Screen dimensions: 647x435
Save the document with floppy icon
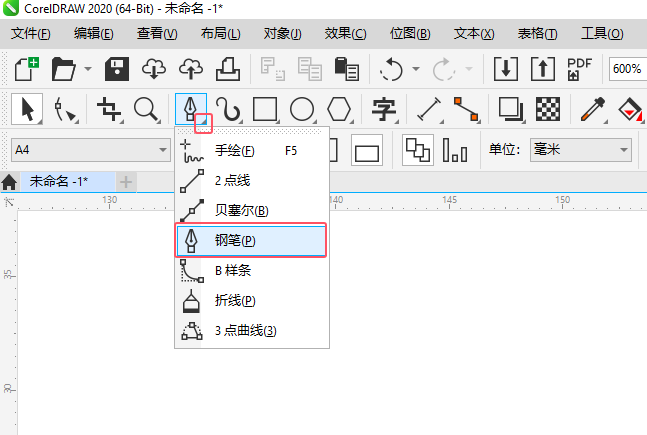pyautogui.click(x=117, y=69)
